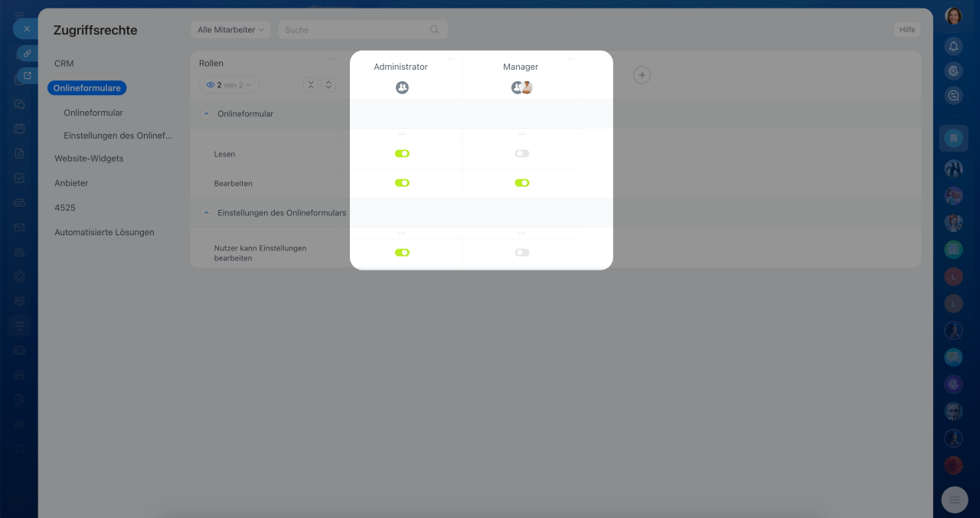Open the page in a new window icon

point(28,75)
